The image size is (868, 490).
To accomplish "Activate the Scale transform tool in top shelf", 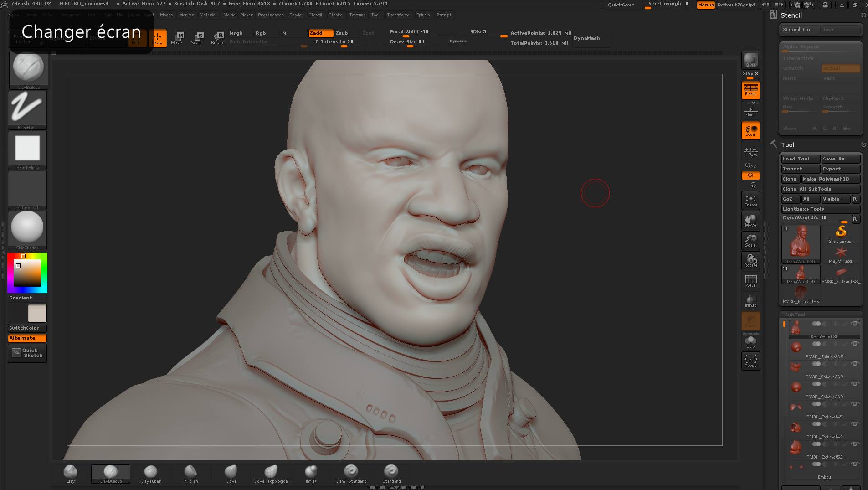I will 197,38.
